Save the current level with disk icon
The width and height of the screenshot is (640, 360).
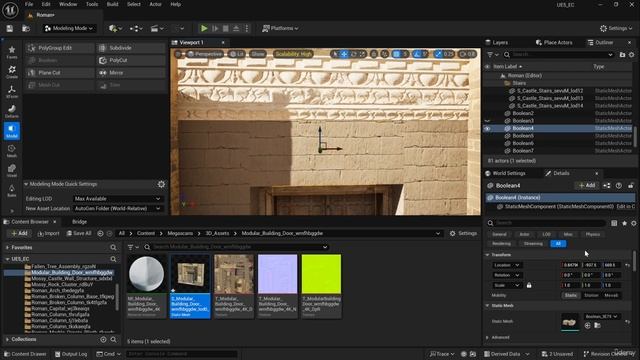9,28
